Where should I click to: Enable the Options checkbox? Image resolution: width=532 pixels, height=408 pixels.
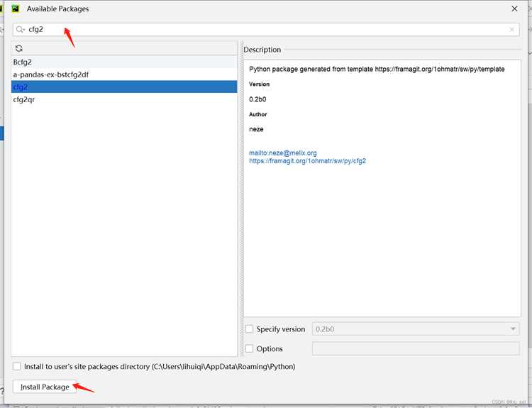pyautogui.click(x=249, y=348)
